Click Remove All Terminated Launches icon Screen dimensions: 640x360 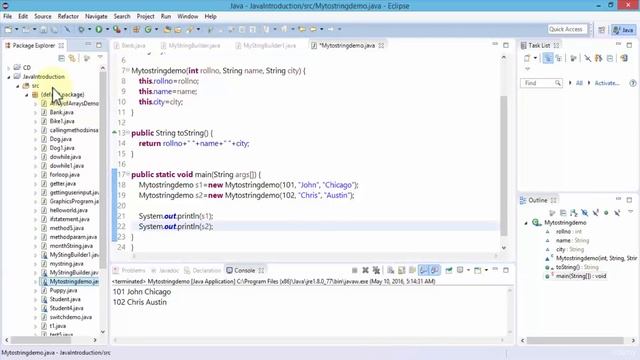coord(376,270)
